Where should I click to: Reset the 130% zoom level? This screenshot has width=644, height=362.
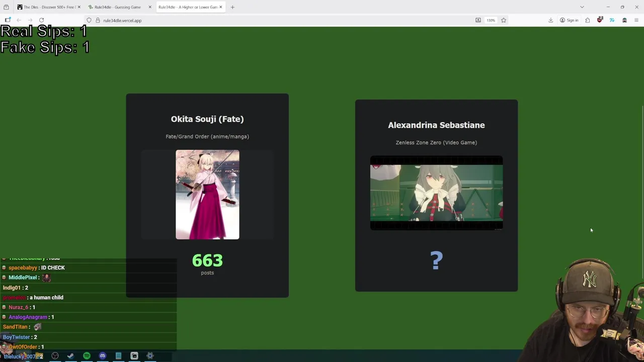[491, 20]
